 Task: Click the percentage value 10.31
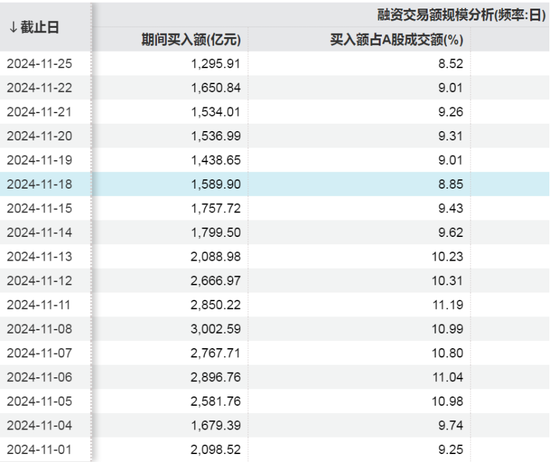coord(448,281)
